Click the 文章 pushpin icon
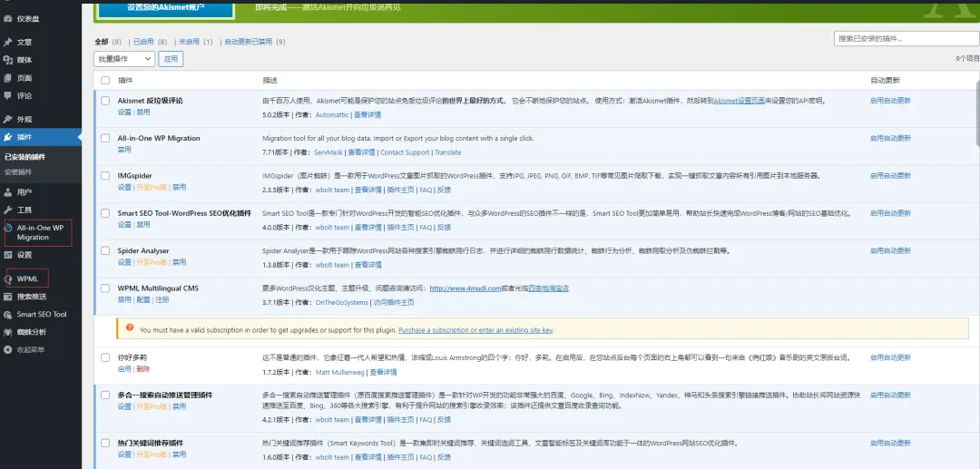Image resolution: width=980 pixels, height=469 pixels. point(7,43)
